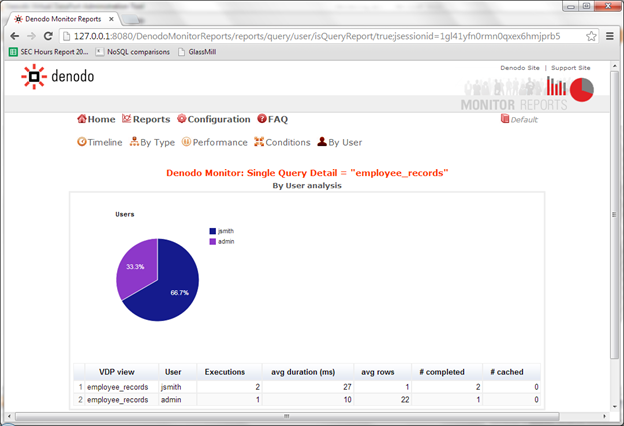Viewport: 624px width, 426px height.
Task: Click the horizontal scrollbar right arrow
Action: tap(604, 416)
